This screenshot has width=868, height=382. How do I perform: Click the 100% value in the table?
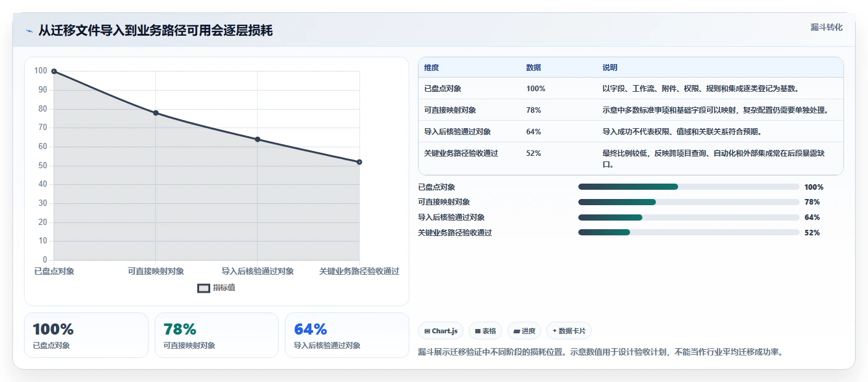(536, 89)
